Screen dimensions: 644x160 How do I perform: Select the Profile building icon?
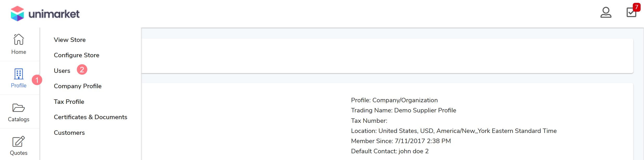(19, 74)
